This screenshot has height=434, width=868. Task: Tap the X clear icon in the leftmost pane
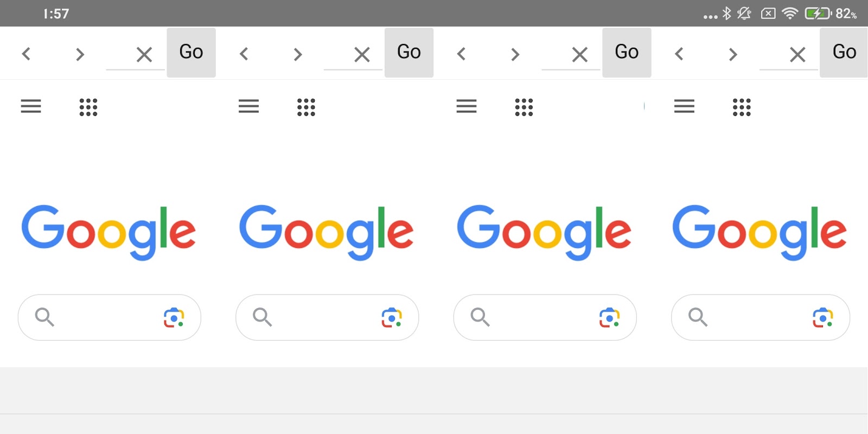(x=144, y=54)
